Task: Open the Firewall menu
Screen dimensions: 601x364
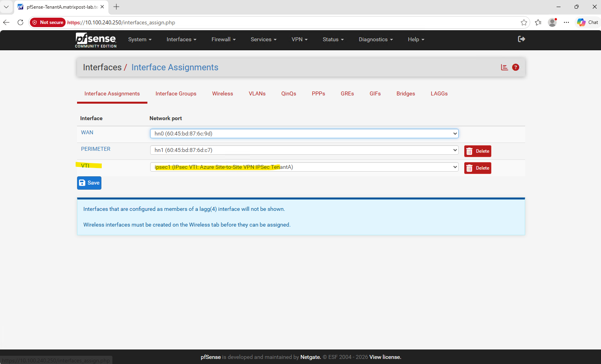Action: (x=223, y=39)
